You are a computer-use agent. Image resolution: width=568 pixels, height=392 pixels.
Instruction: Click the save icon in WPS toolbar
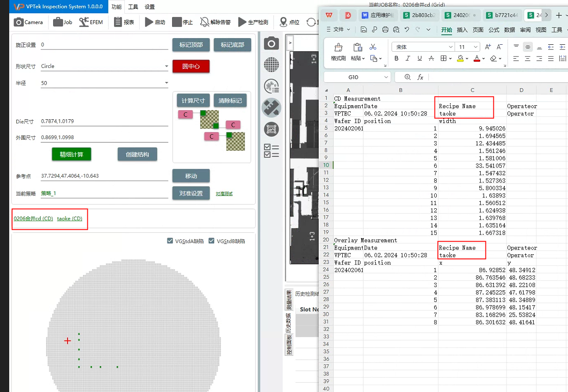coord(363,30)
